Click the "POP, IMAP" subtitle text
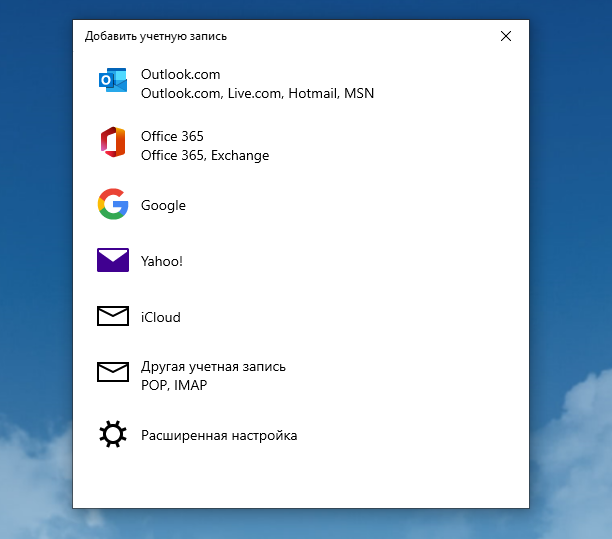612x539 pixels. coord(174,385)
